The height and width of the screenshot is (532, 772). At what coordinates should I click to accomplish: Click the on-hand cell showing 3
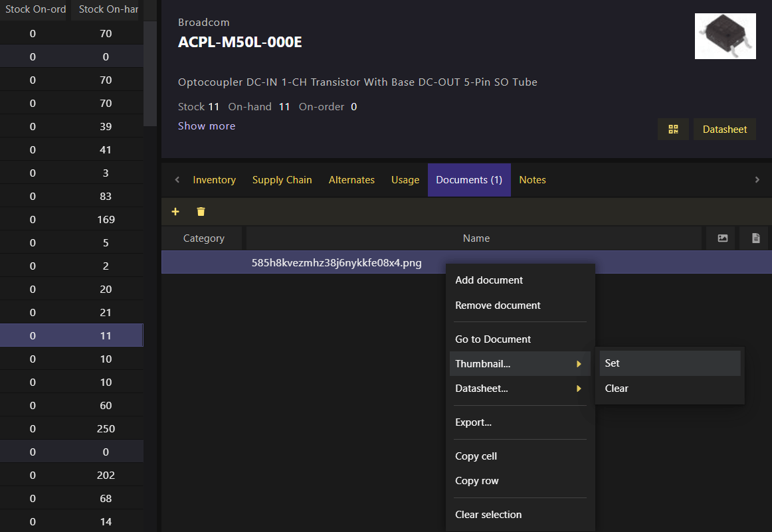tap(106, 173)
